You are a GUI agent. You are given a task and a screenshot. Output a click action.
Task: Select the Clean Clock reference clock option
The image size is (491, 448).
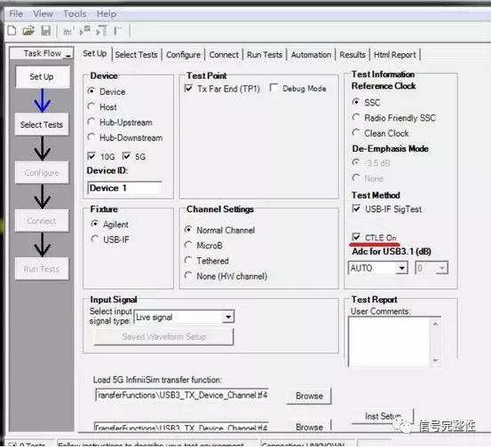(356, 133)
